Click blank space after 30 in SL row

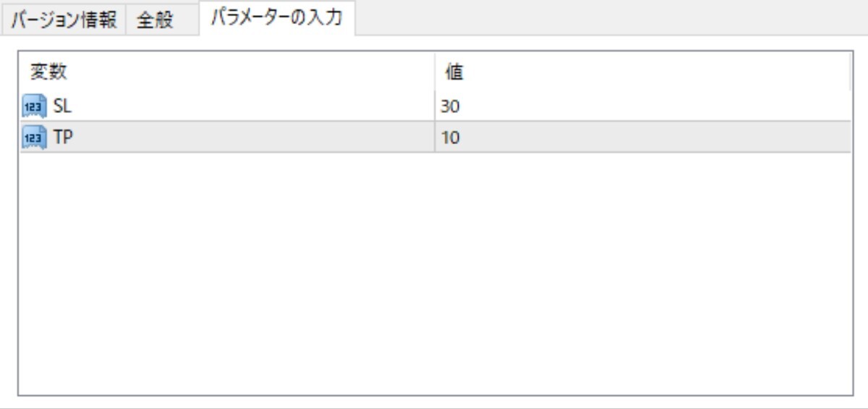655,106
